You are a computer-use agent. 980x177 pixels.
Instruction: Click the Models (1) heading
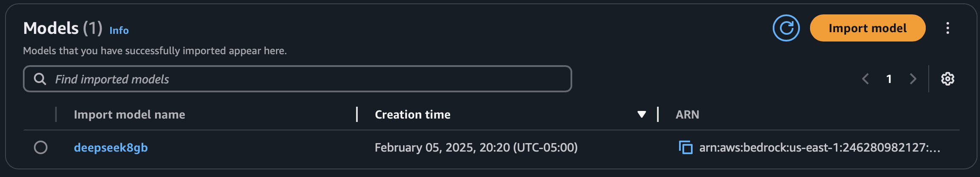[63, 28]
